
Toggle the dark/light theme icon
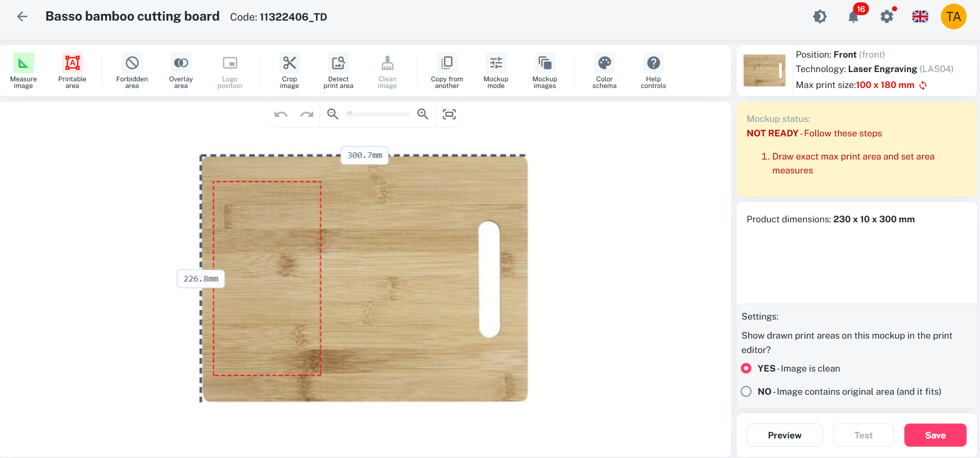coord(820,16)
